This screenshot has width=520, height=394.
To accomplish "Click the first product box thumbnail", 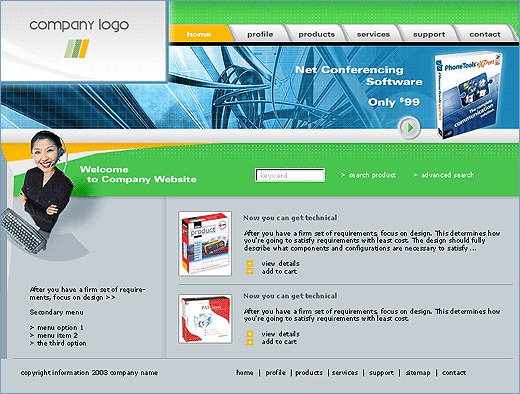I will 205,244.
